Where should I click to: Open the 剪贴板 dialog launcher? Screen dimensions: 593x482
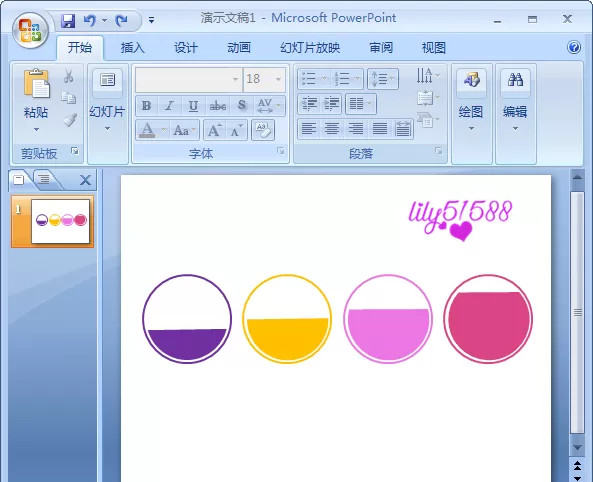click(75, 151)
